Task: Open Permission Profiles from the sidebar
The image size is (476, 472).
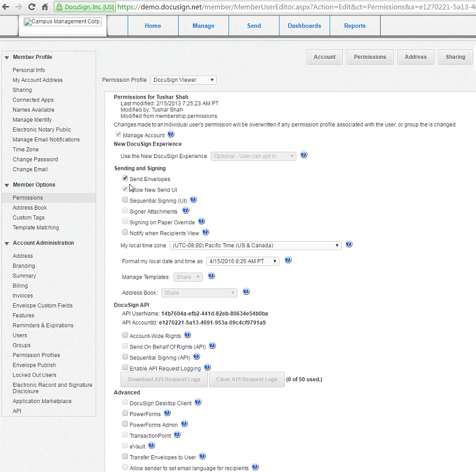Action: pos(36,355)
